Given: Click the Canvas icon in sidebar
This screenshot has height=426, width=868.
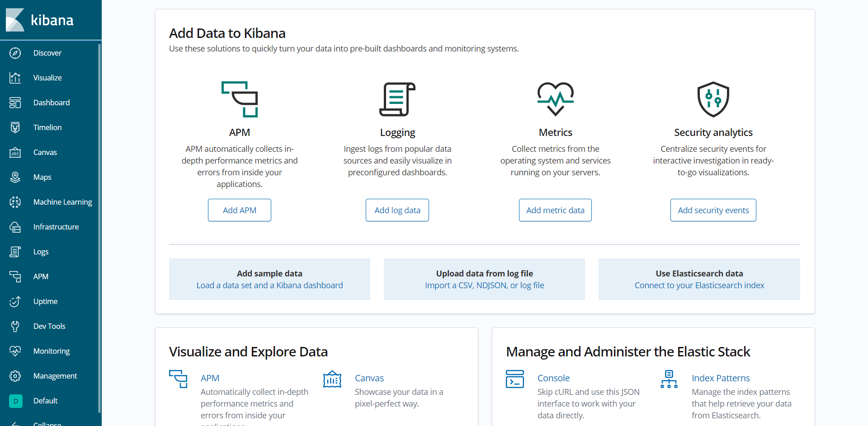Looking at the screenshot, I should click(x=15, y=152).
